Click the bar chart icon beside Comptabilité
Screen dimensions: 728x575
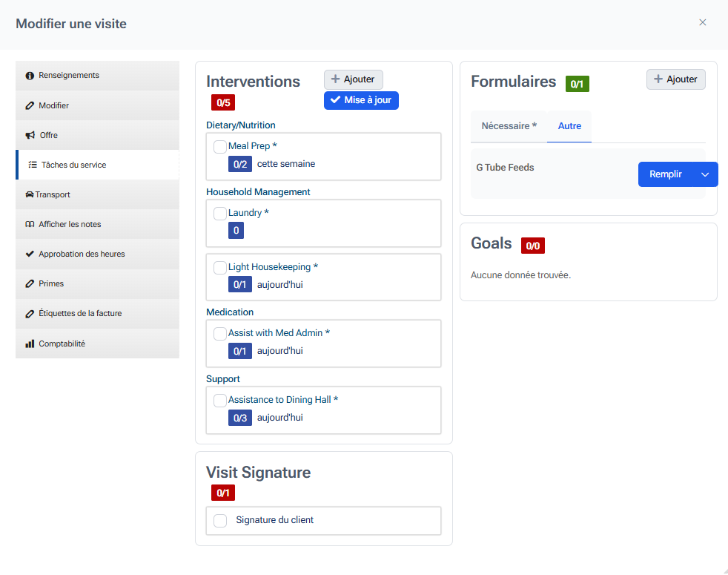30,344
